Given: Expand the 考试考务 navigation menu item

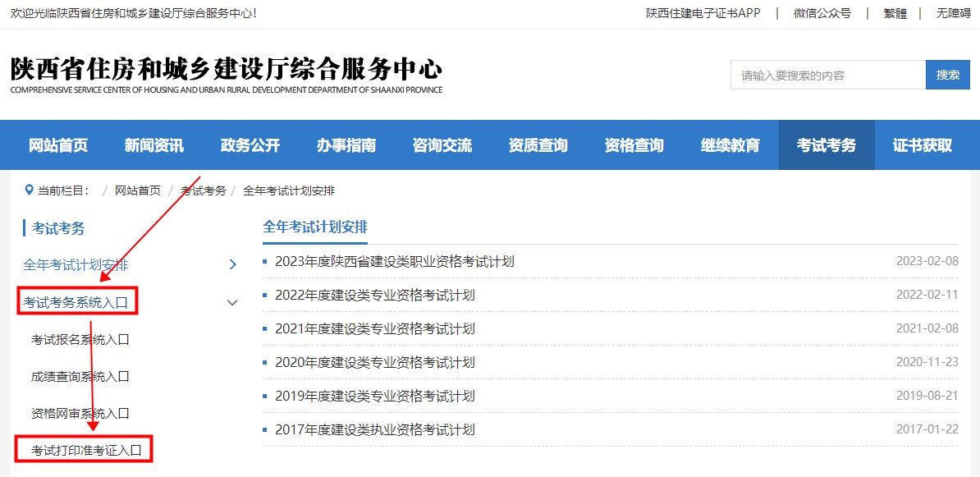Looking at the screenshot, I should [827, 144].
